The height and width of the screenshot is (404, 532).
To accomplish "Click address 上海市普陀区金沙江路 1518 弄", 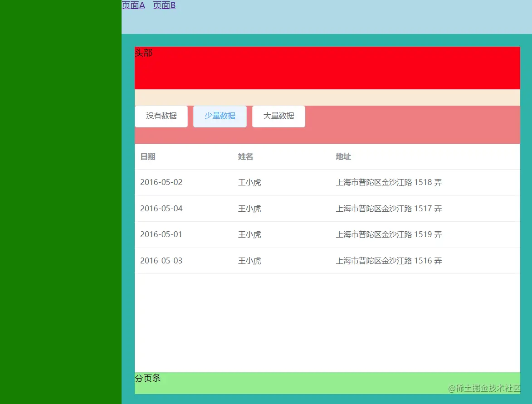I will point(389,182).
